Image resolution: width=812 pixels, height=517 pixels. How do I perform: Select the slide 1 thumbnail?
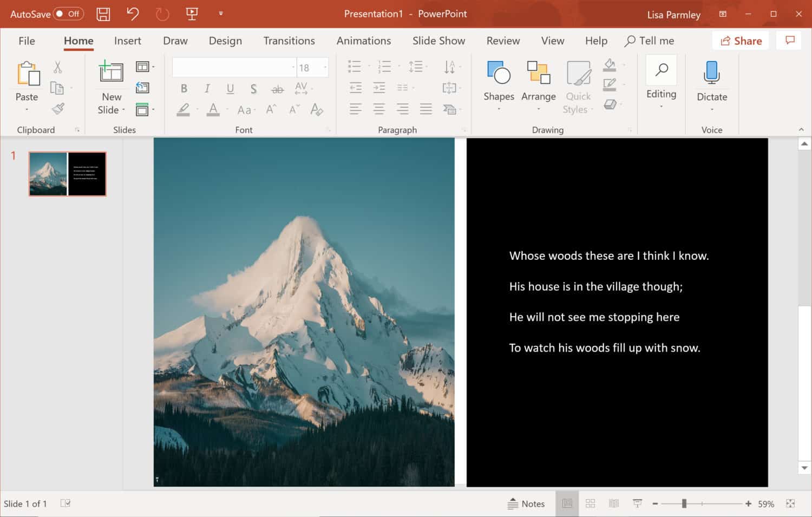(x=68, y=174)
